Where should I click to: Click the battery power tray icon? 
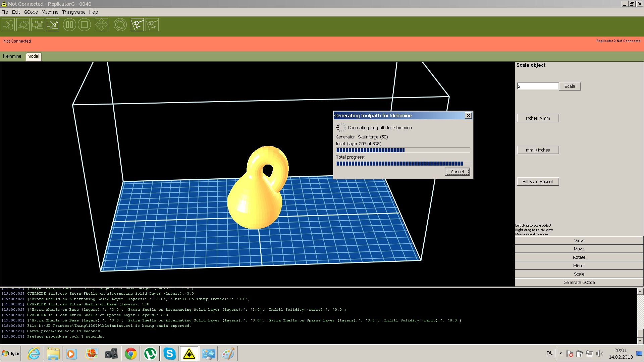click(580, 354)
